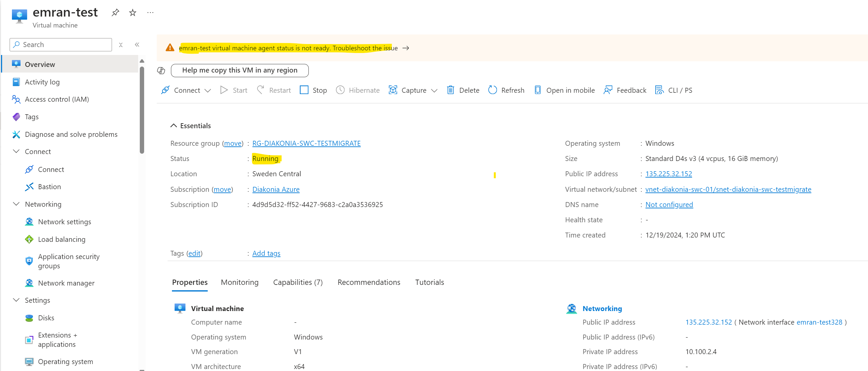Click the Not configured DNS name link
868x371 pixels.
click(x=669, y=204)
